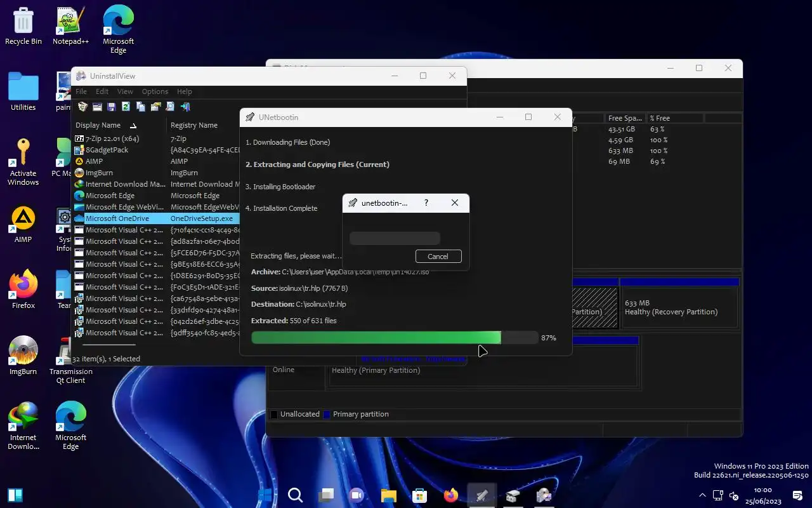Open the Activate Windows key shortcut

[23, 163]
